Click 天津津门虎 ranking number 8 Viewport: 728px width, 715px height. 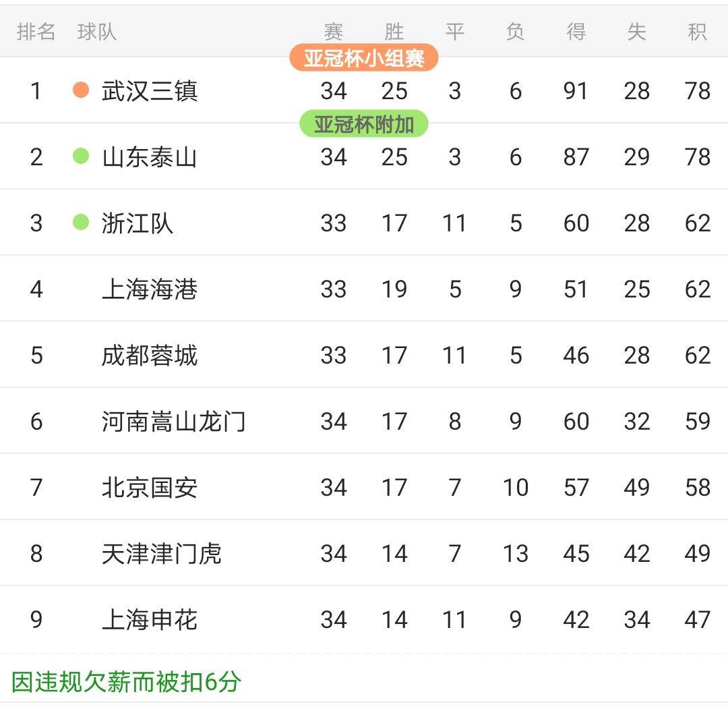pos(36,552)
